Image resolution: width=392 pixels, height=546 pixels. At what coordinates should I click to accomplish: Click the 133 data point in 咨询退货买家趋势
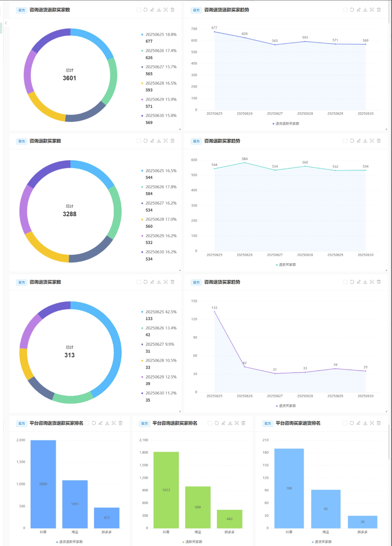215,312
